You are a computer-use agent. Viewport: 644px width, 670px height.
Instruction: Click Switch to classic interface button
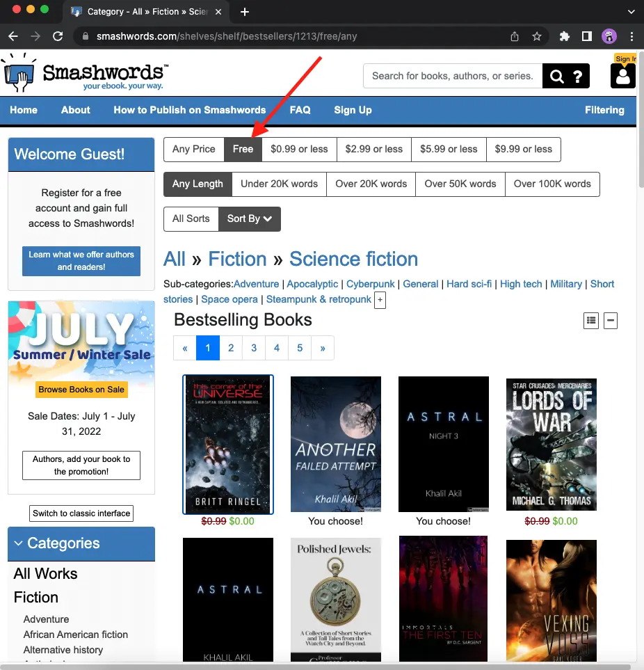(x=81, y=513)
